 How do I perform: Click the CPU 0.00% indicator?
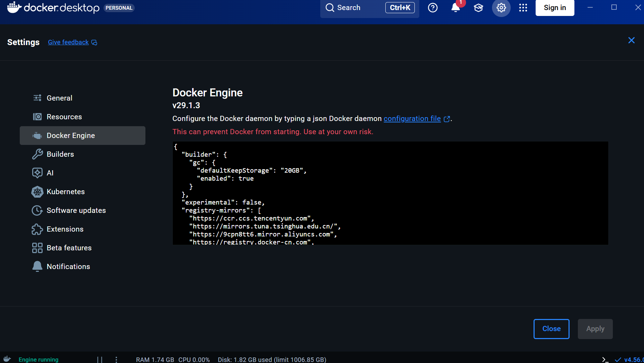[x=194, y=360]
